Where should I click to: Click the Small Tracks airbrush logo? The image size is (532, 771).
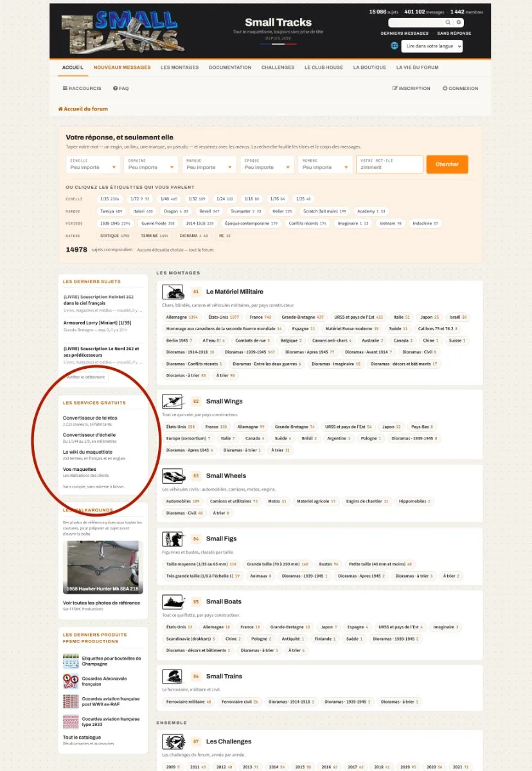[x=123, y=32]
